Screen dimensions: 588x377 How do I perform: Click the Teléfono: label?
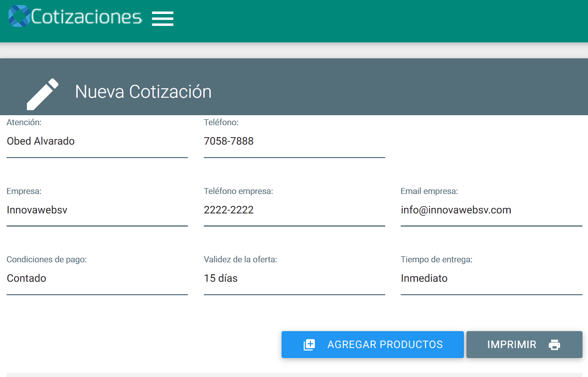click(x=221, y=122)
